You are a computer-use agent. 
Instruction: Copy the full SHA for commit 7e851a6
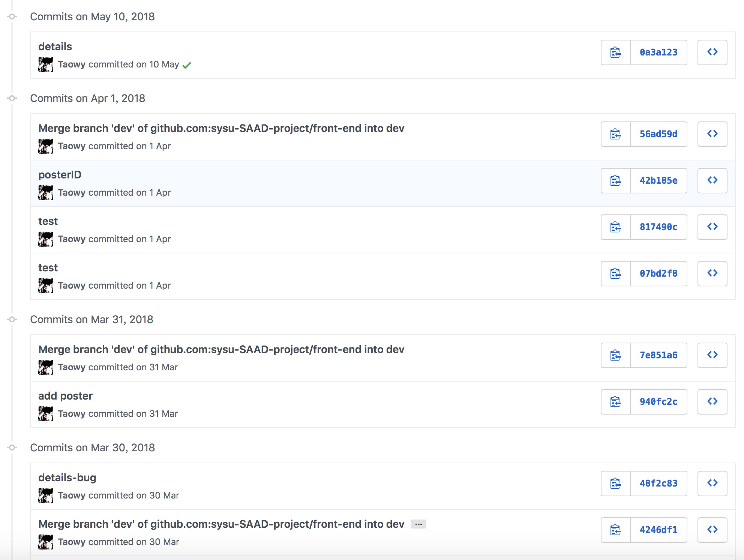(x=616, y=355)
